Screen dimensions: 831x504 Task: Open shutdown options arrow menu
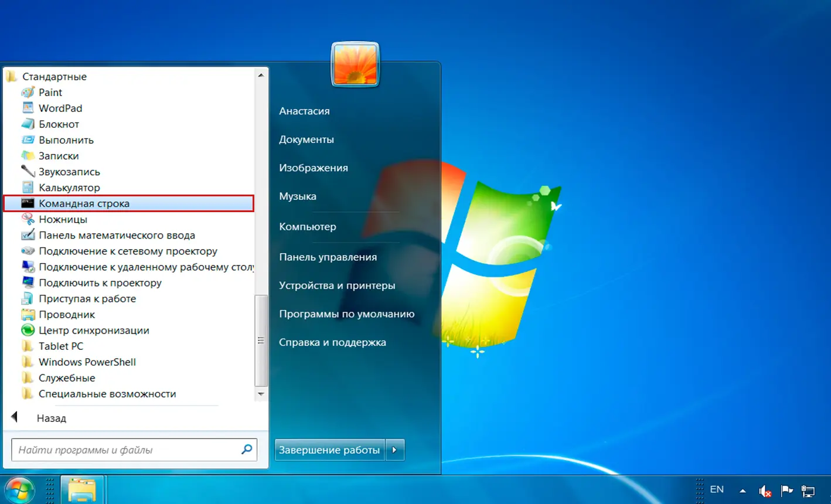tap(394, 450)
